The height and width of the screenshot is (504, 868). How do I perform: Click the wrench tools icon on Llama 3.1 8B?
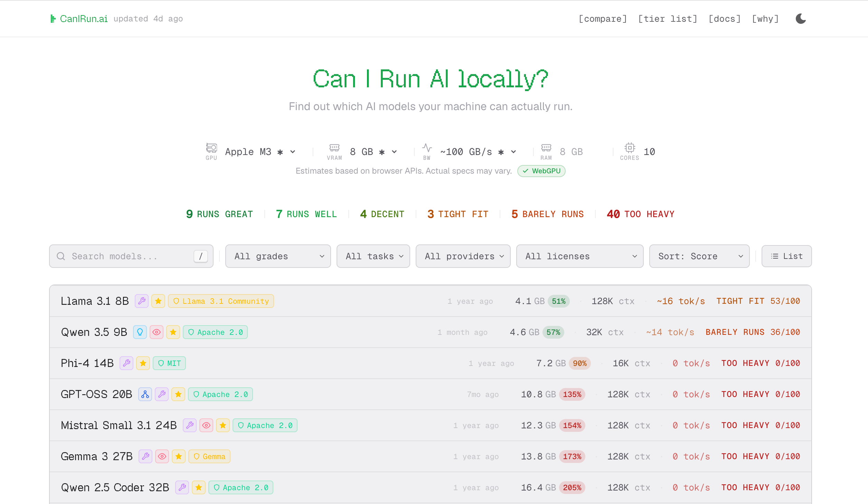(x=142, y=301)
